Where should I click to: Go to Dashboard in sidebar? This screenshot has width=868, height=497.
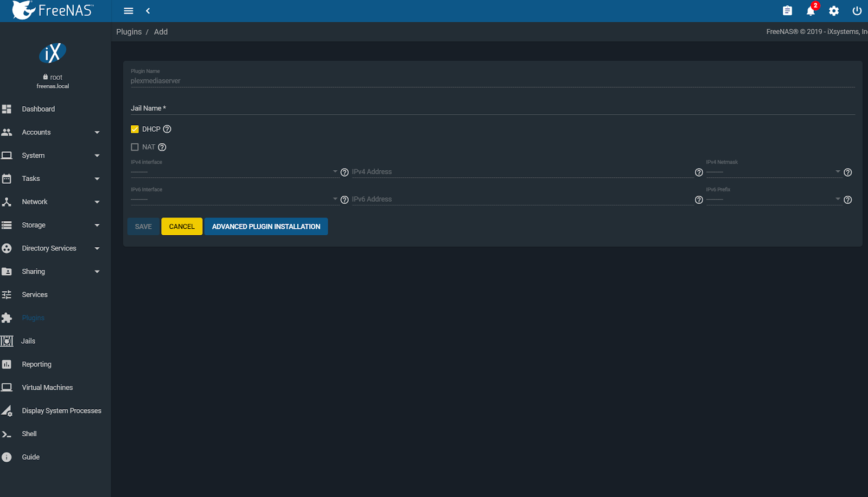(x=39, y=109)
